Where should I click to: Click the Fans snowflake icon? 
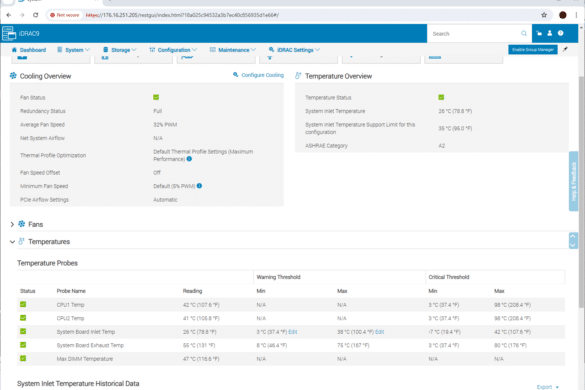tap(22, 224)
